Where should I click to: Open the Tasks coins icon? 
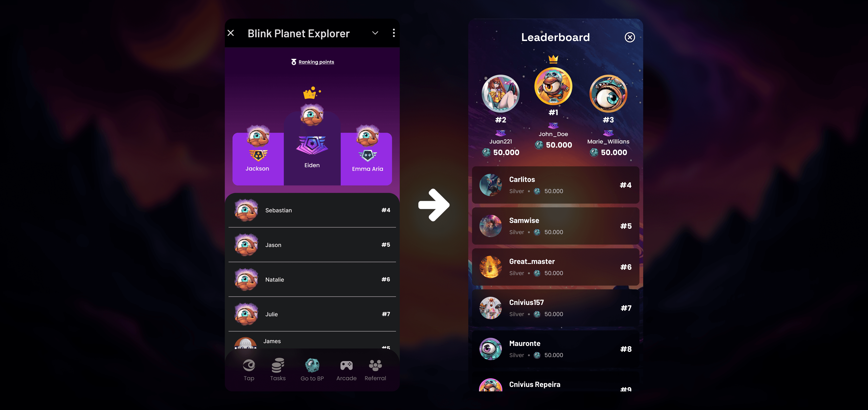[278, 365]
